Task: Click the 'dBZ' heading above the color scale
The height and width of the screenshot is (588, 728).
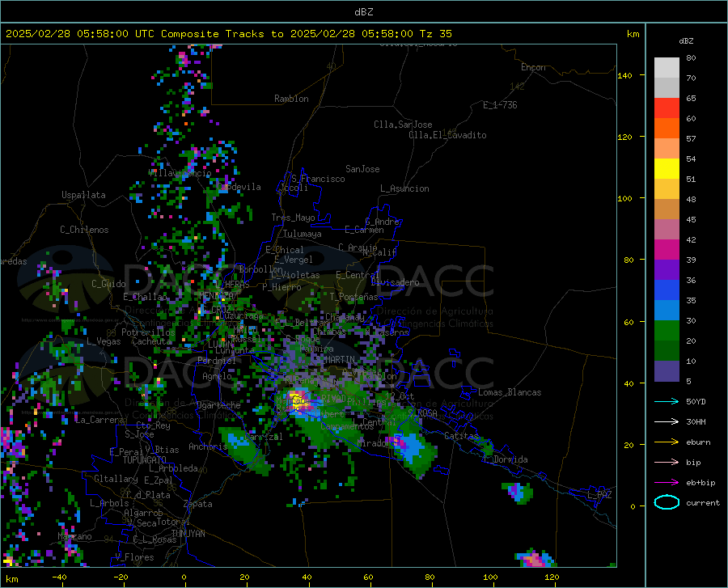Action: pos(686,40)
